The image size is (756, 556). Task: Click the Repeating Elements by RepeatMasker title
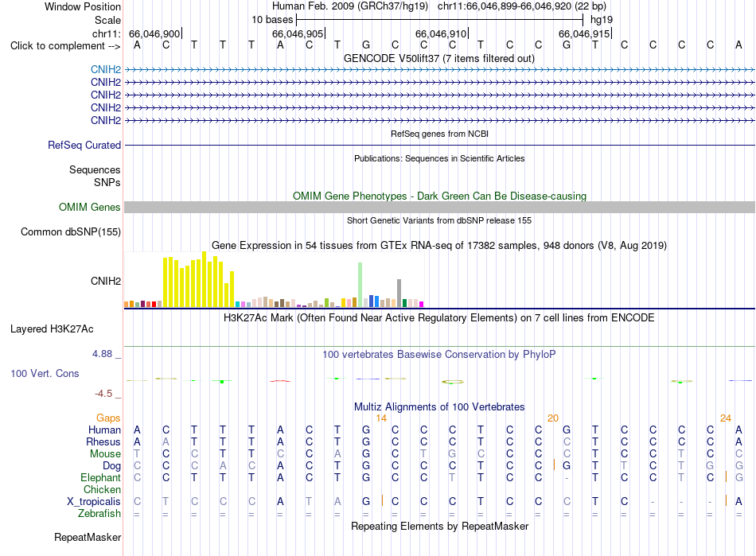(439, 526)
